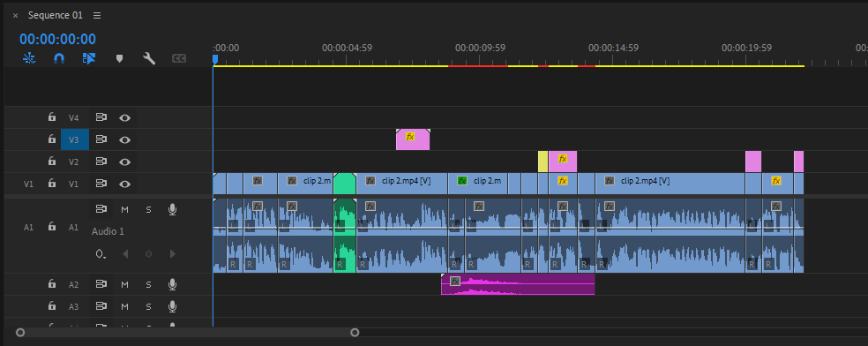Select the selected green clip on V1

coord(345,184)
